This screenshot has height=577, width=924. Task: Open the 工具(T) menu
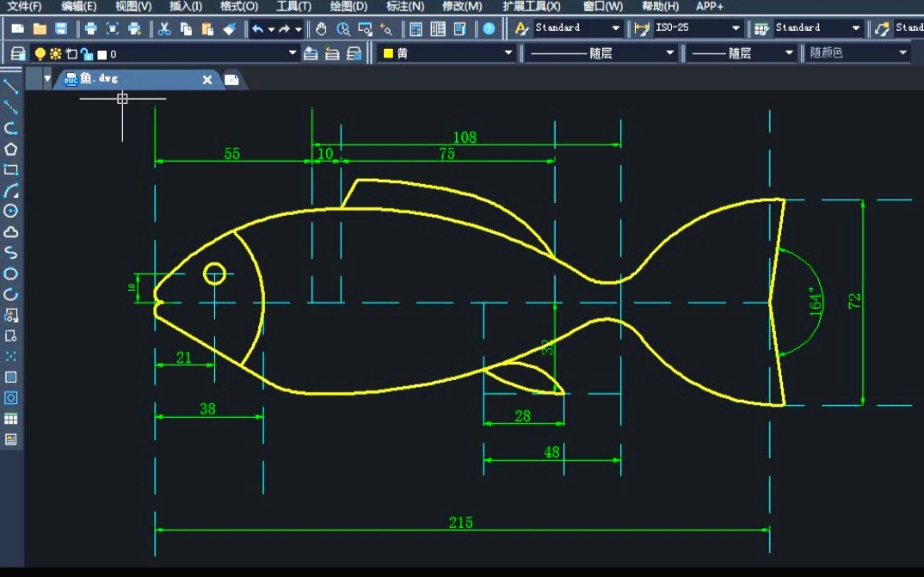point(293,7)
